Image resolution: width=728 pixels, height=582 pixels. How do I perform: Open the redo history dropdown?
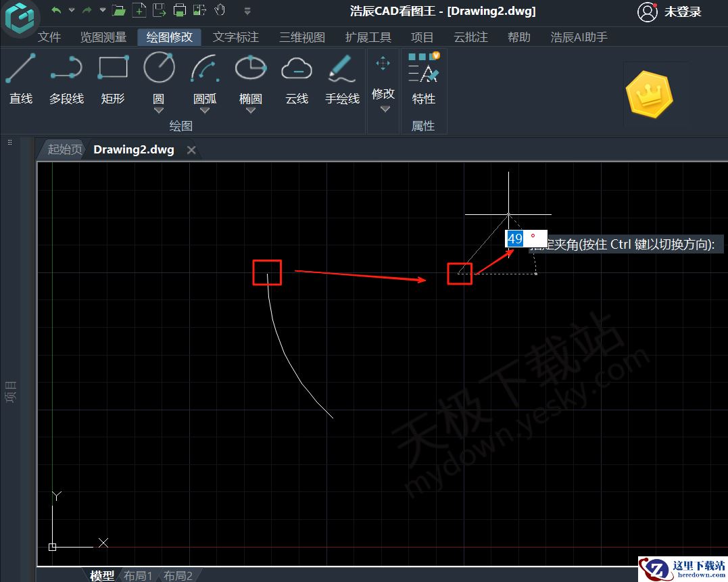[103, 9]
